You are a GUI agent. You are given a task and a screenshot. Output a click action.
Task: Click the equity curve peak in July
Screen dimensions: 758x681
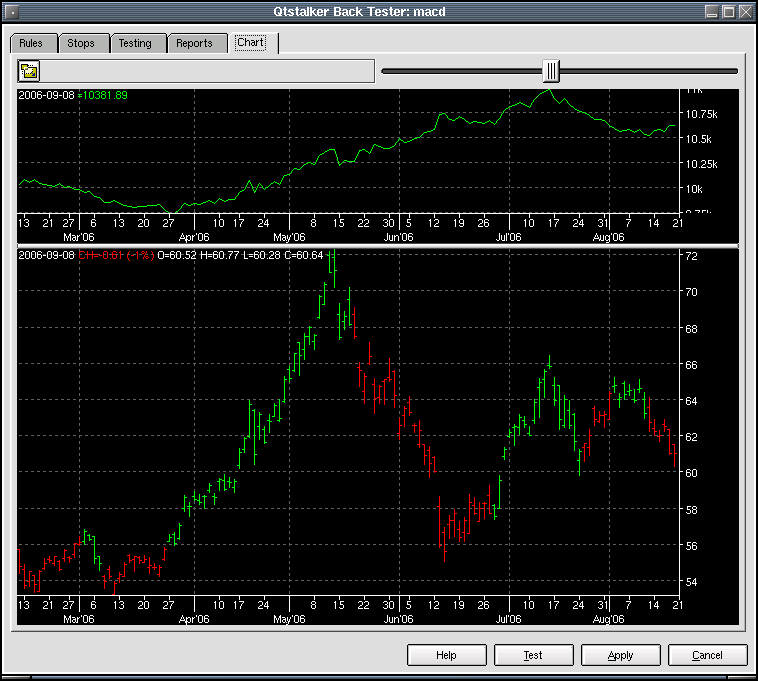coord(546,91)
